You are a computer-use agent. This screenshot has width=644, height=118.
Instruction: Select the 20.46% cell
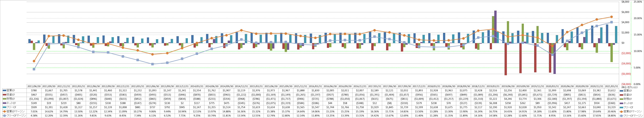(611, 112)
